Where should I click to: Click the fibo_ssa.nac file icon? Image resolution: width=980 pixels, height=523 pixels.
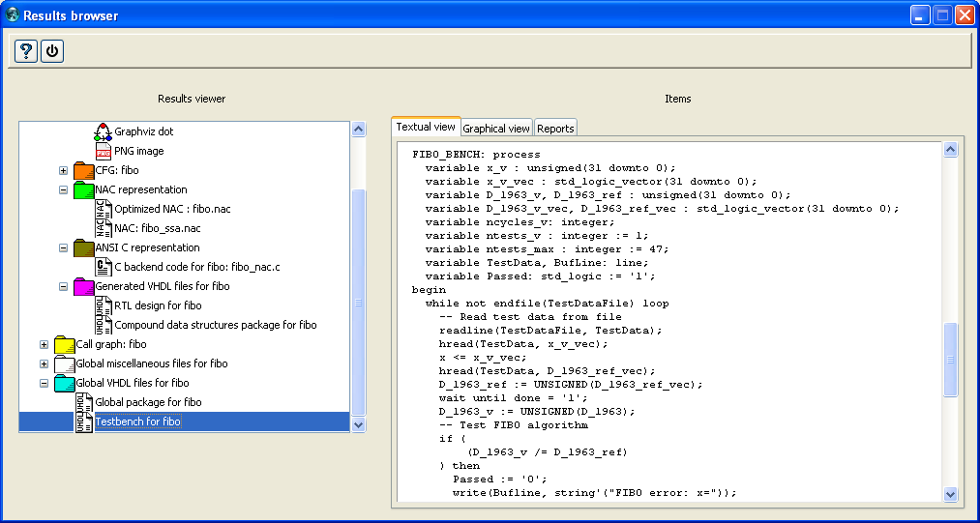point(104,228)
